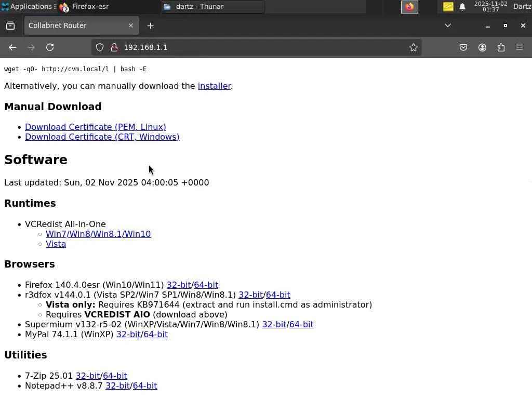This screenshot has width=532, height=399.
Task: Bookmark this page with the star
Action: click(x=413, y=47)
